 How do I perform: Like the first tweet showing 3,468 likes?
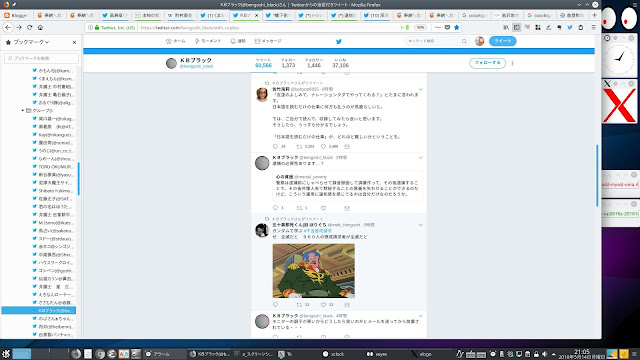pos(323,147)
